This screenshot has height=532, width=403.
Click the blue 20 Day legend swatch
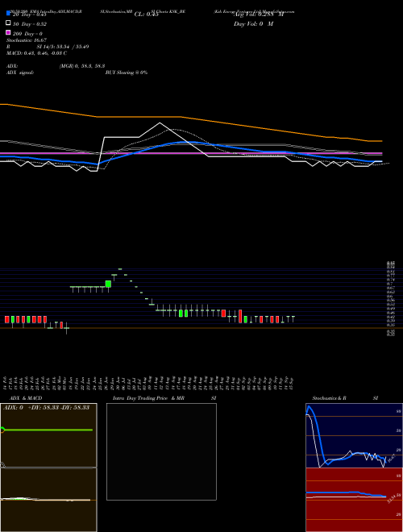8,13
